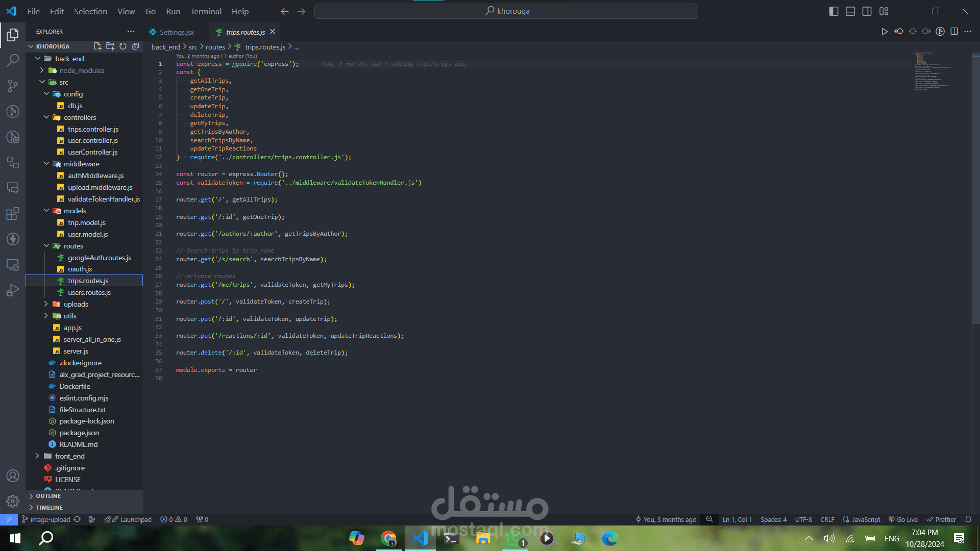
Task: Collapse all folders in explorer
Action: 136,46
